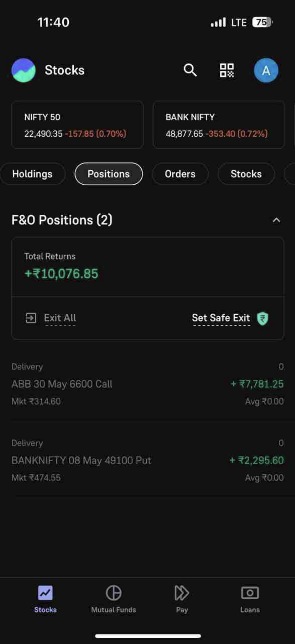Image resolution: width=295 pixels, height=644 pixels.
Task: Click Set Safe Exit link
Action: [221, 318]
